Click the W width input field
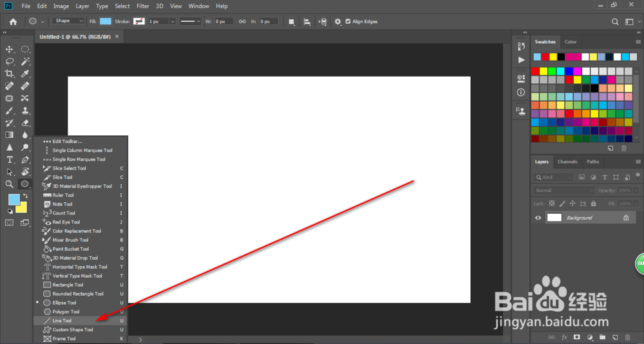Screen dimensions: 644x344 (224, 21)
